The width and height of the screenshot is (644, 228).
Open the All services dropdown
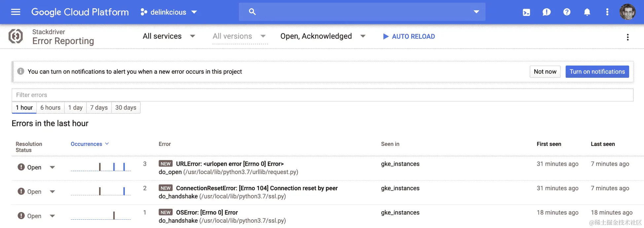pos(169,36)
